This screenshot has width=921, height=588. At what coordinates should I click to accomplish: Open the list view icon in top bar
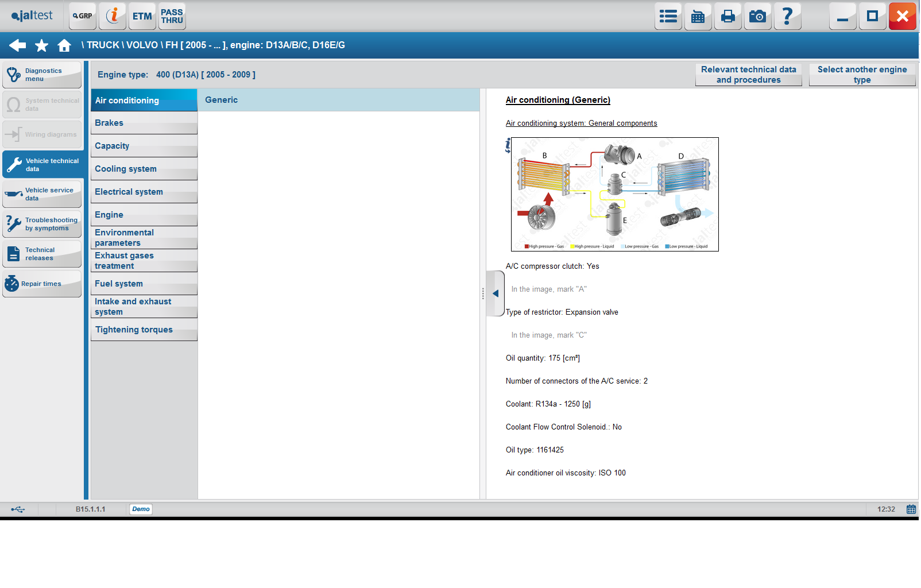click(668, 16)
